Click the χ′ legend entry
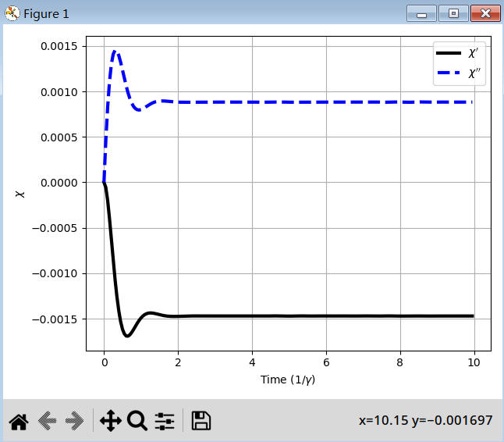Screen dimensions: 504x442 [473, 53]
